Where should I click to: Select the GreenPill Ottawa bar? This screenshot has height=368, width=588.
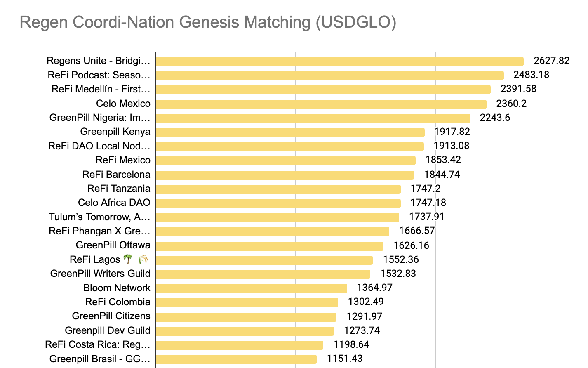pos(269,246)
